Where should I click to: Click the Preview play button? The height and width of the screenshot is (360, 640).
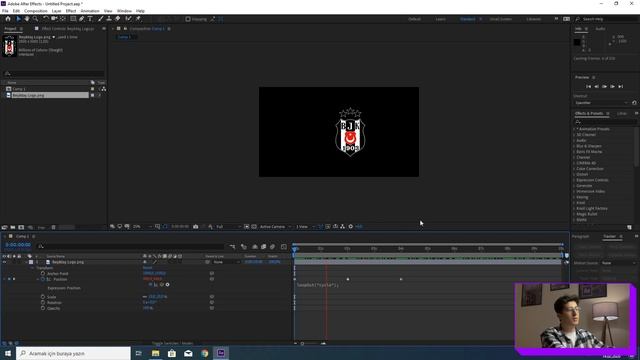click(604, 87)
